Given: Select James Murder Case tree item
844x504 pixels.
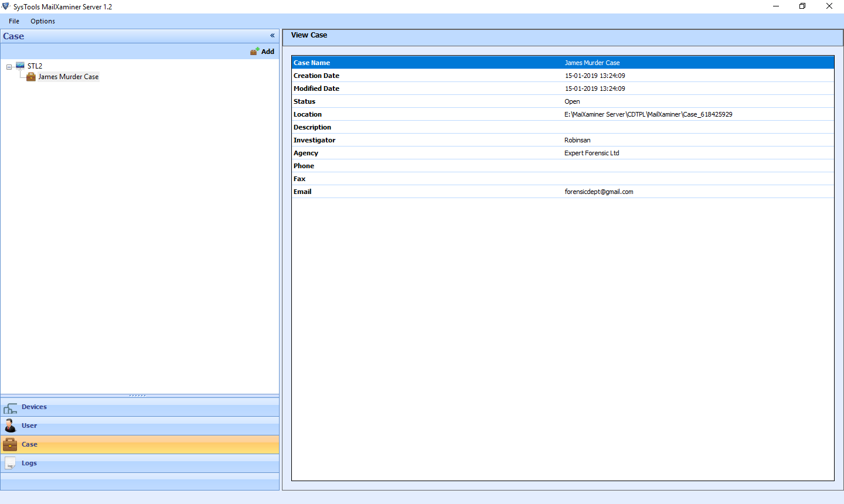Looking at the screenshot, I should [x=69, y=77].
